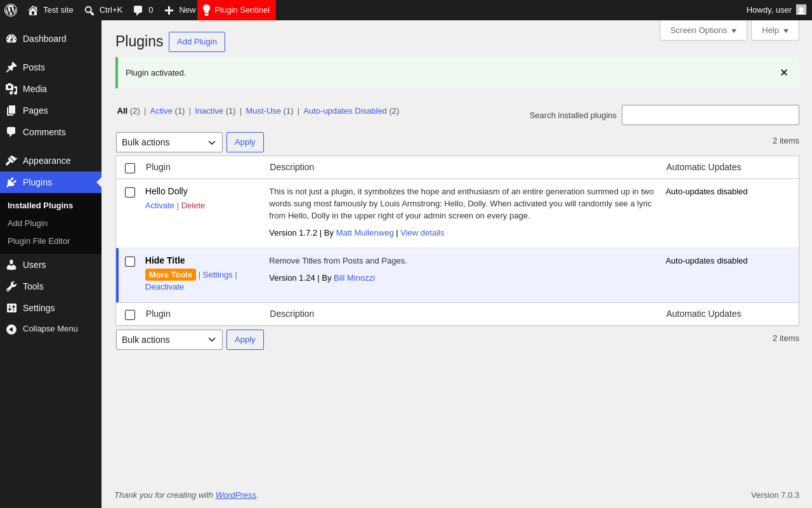The width and height of the screenshot is (812, 508).
Task: Check the select-all box in table header
Action: (130, 168)
